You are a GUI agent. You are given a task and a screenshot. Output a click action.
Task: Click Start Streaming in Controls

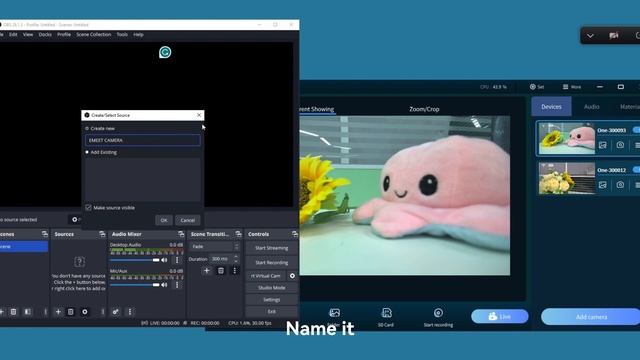pyautogui.click(x=271, y=248)
